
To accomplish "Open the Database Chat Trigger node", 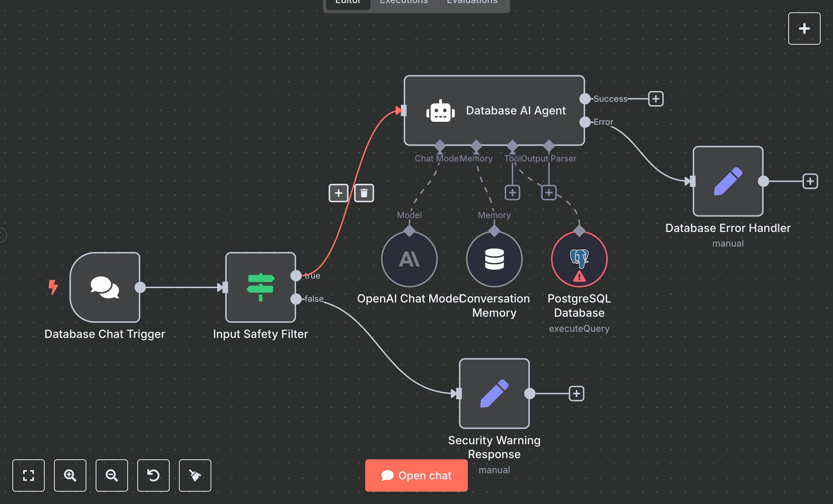I will coord(105,287).
